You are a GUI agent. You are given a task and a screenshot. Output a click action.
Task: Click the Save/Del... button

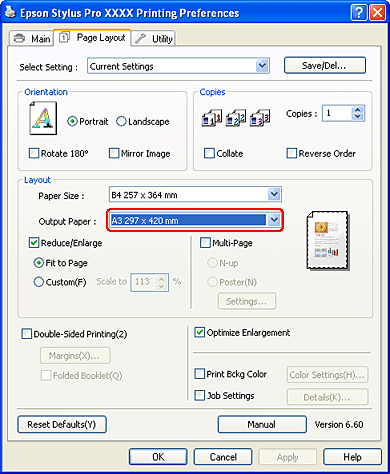[325, 65]
